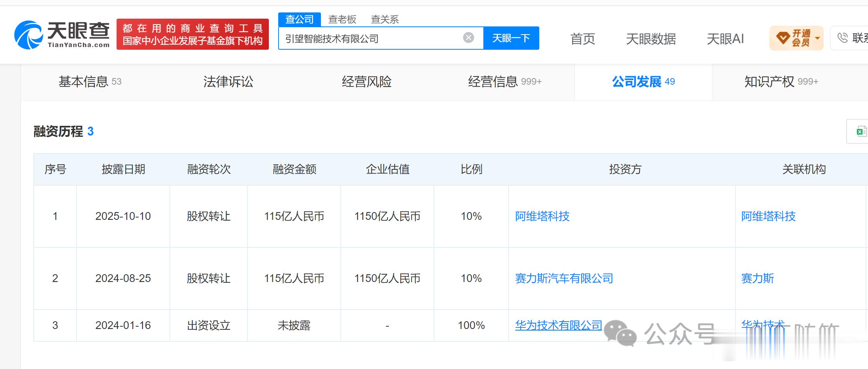
Task: Open 天眼AI in the top navigation
Action: coord(725,39)
